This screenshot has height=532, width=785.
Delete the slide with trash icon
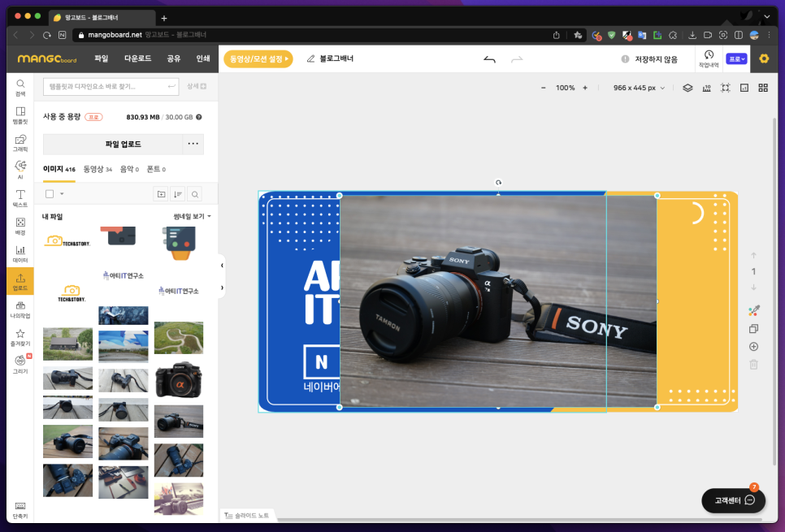click(753, 365)
